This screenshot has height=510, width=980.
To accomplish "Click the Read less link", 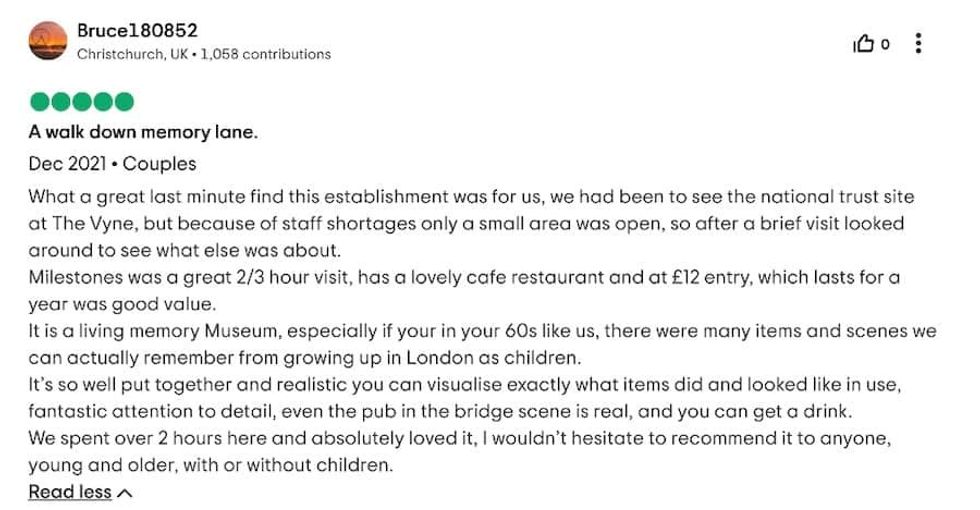I will (x=69, y=491).
